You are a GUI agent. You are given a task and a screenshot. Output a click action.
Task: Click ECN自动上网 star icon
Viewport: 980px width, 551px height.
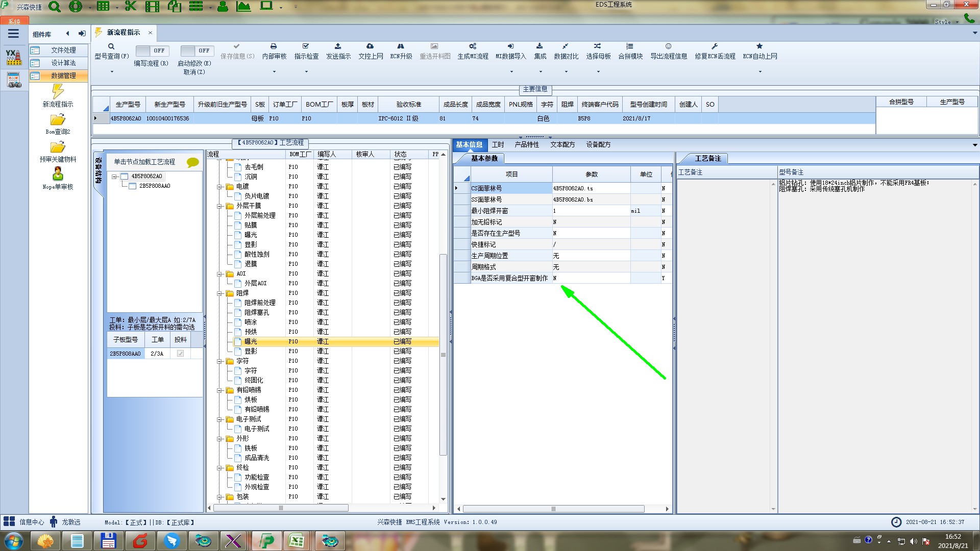[x=759, y=46]
